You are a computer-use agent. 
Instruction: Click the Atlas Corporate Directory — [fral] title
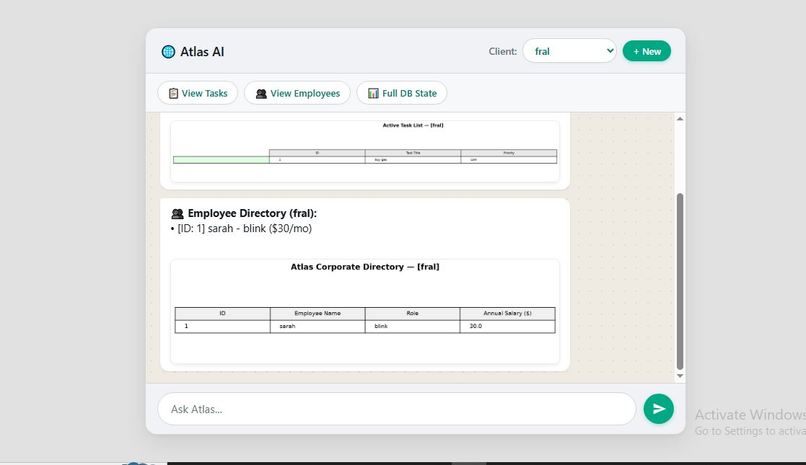[x=365, y=267]
